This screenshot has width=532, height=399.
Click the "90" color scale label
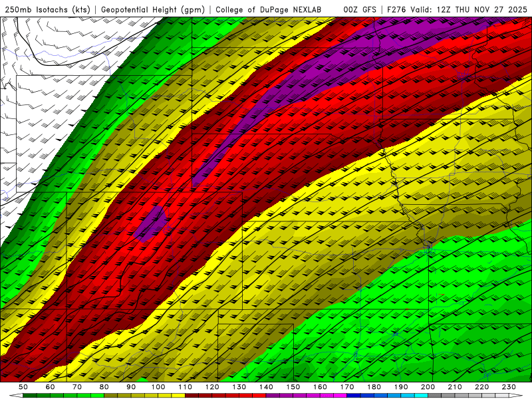(x=131, y=387)
